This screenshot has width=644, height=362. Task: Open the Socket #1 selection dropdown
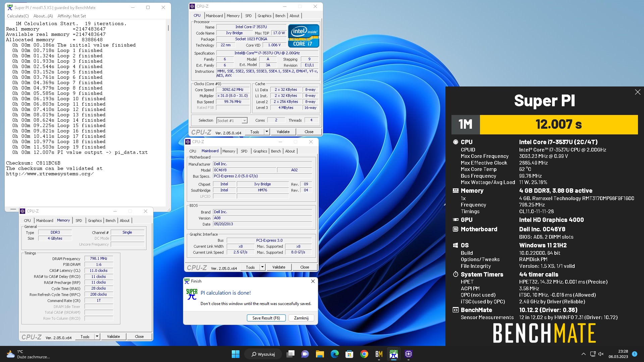pyautogui.click(x=232, y=121)
